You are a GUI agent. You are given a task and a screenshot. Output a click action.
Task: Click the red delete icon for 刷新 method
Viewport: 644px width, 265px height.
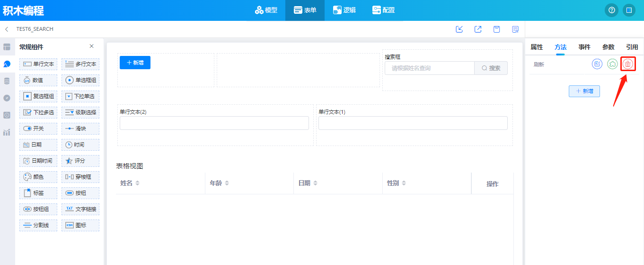(627, 64)
